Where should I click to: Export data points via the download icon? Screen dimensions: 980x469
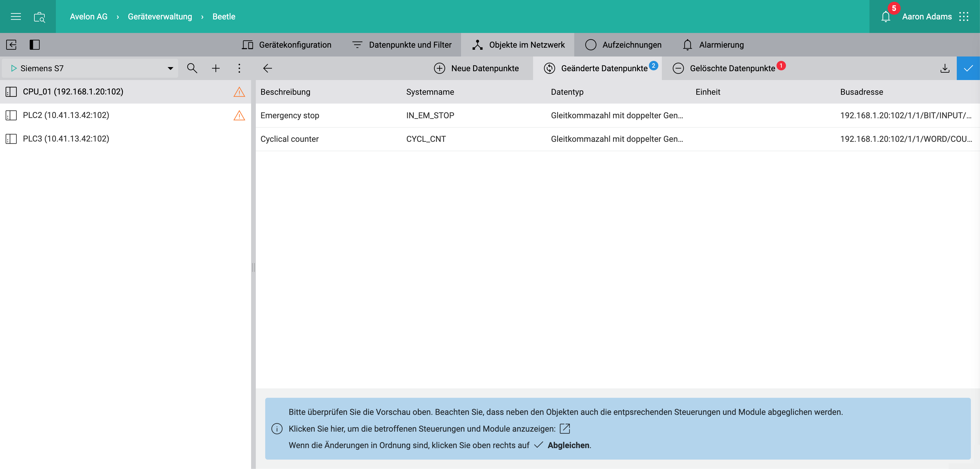pyautogui.click(x=945, y=68)
